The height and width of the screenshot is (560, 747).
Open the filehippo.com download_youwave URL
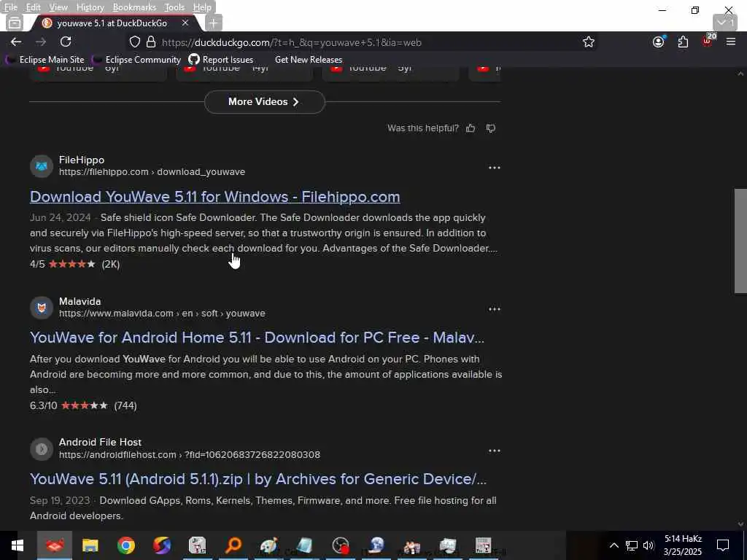[152, 172]
